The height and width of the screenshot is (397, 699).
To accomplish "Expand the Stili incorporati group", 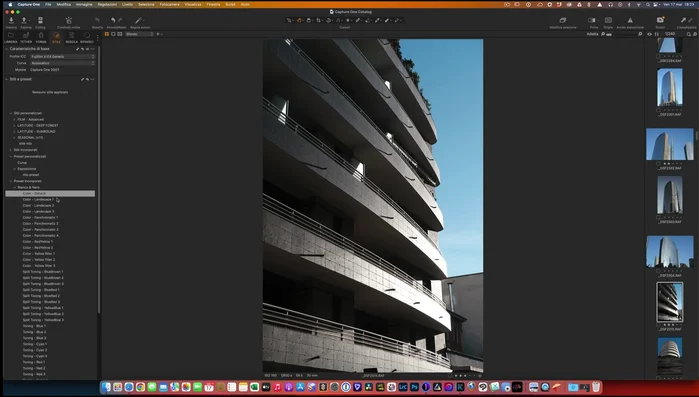I will coord(11,150).
